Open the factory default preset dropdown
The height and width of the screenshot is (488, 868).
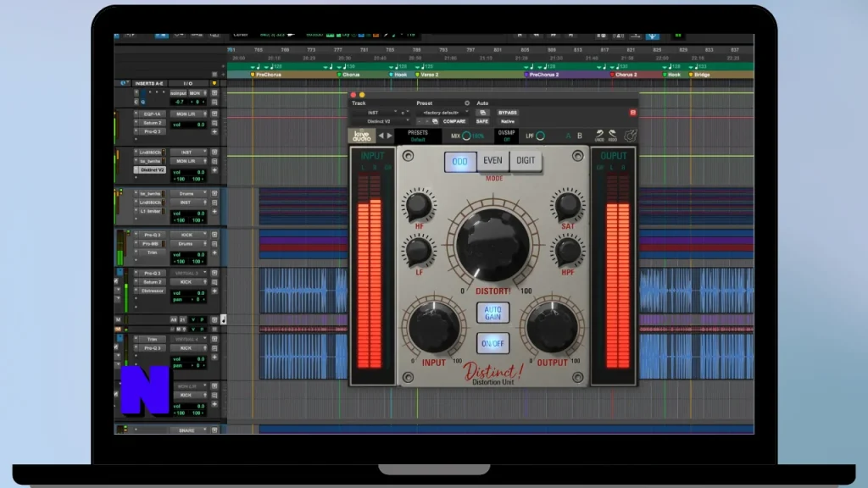442,113
